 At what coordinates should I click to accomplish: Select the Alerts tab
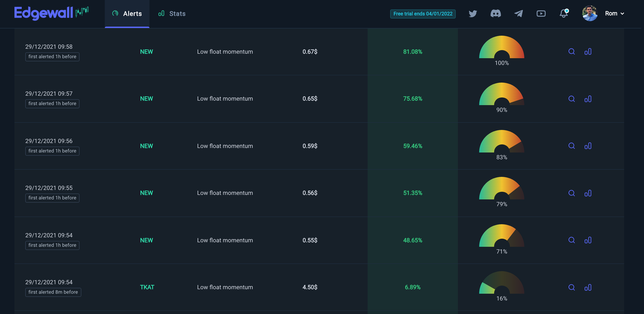[x=127, y=14]
